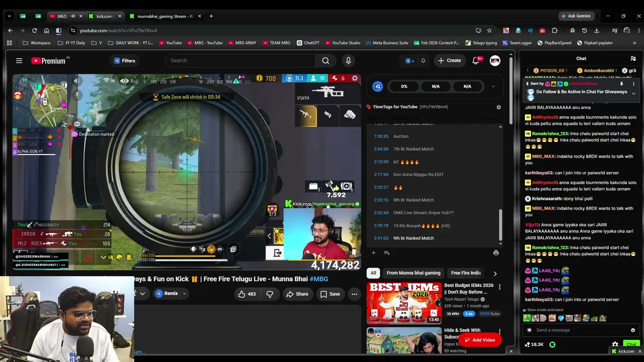Open the ChatGPT bookmark
Viewport: 644px width, 362px height.
click(x=308, y=43)
